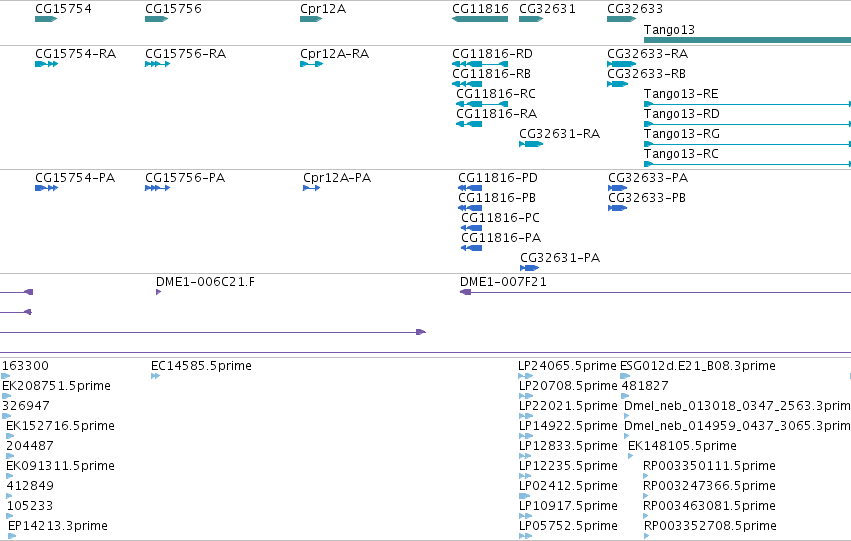Screen dimensions: 851x541
Task: Click the CG11816-PD protein glyph
Action: coord(470,188)
